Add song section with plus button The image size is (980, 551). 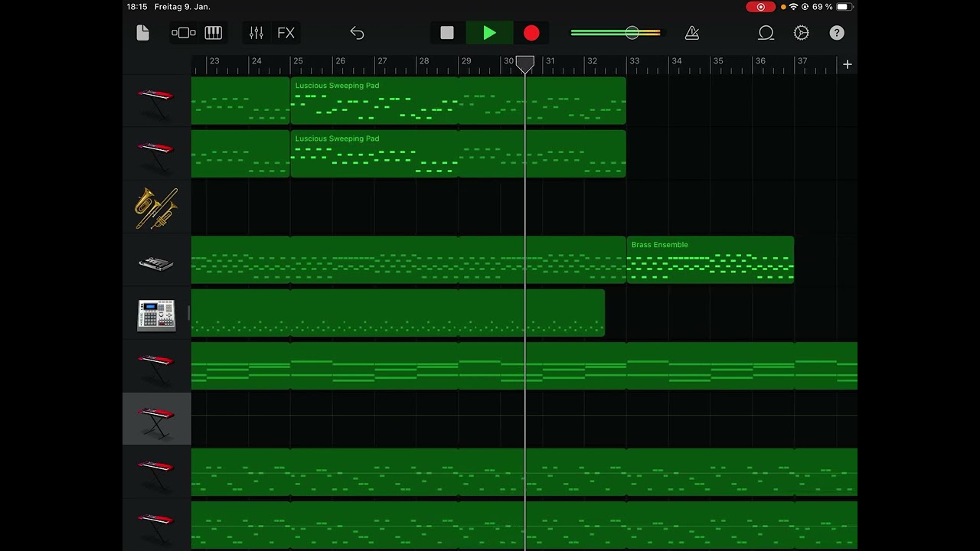click(x=848, y=64)
